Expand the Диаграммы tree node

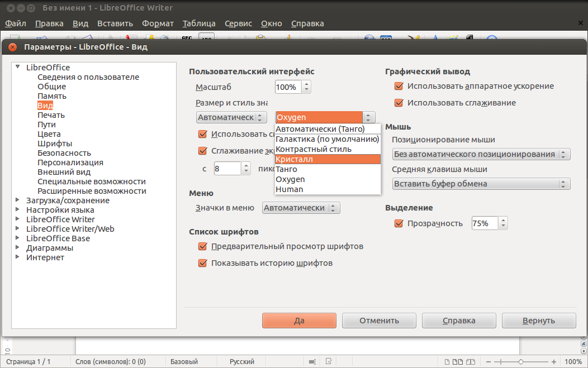18,247
